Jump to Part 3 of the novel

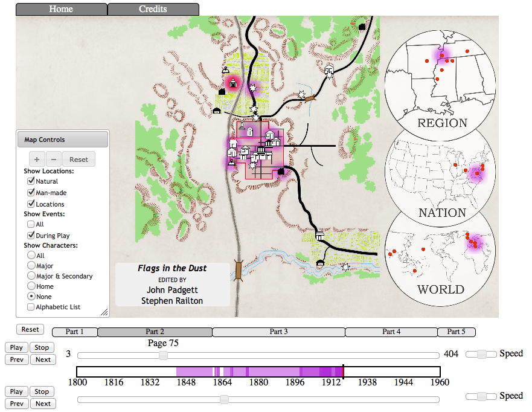point(278,332)
